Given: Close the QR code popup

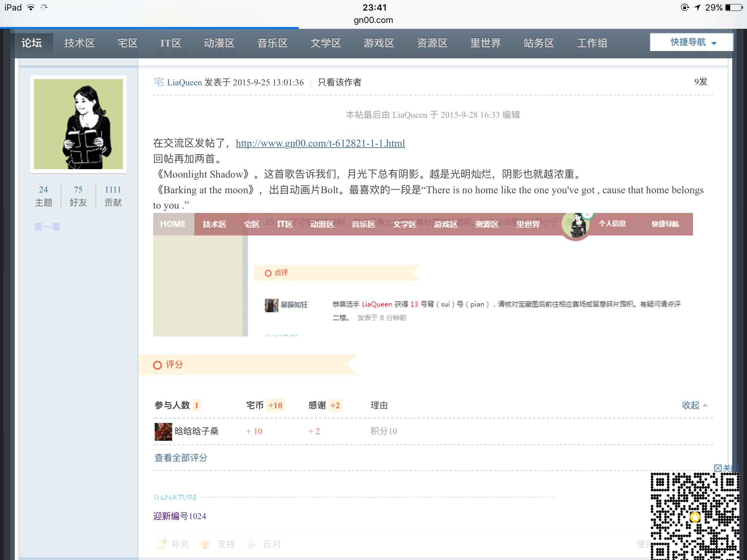Looking at the screenshot, I should coord(725,468).
